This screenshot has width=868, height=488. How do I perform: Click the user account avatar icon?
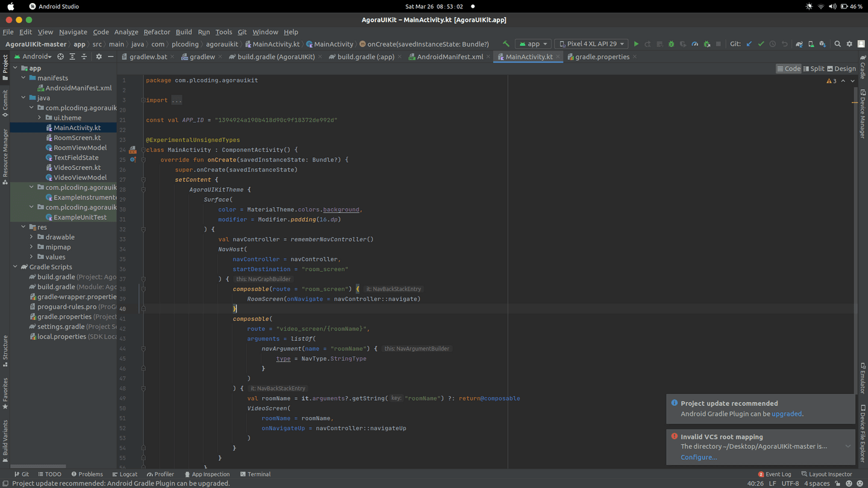tap(861, 44)
